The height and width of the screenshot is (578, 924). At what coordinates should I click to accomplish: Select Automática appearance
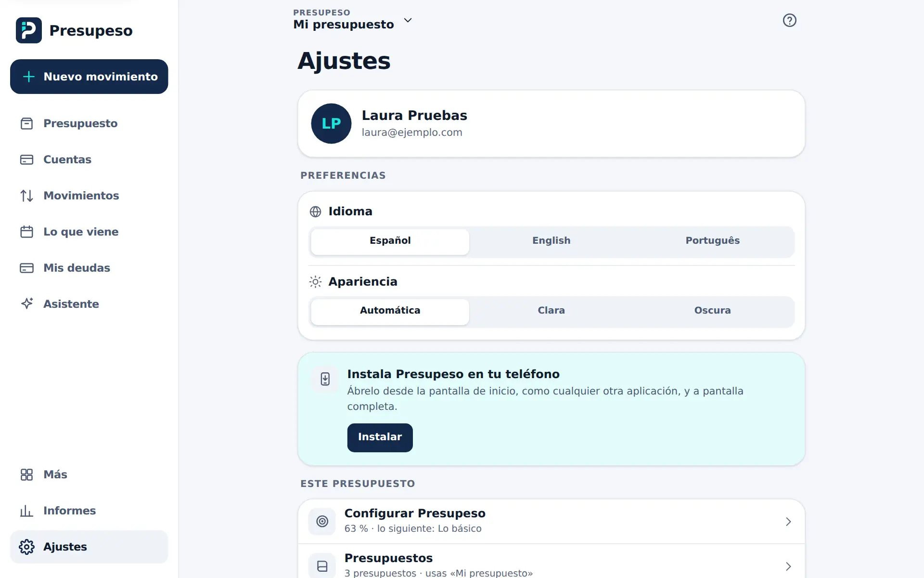390,312
